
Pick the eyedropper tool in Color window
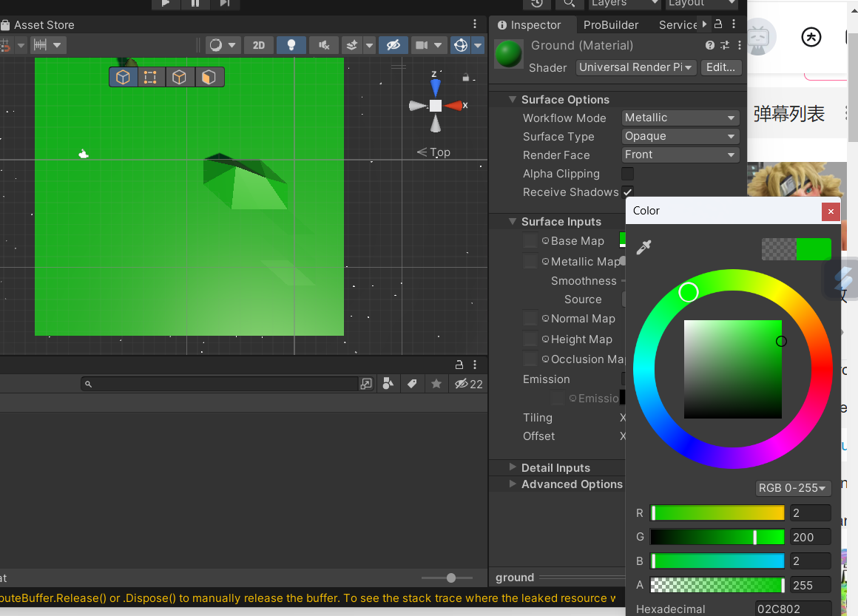pyautogui.click(x=644, y=247)
